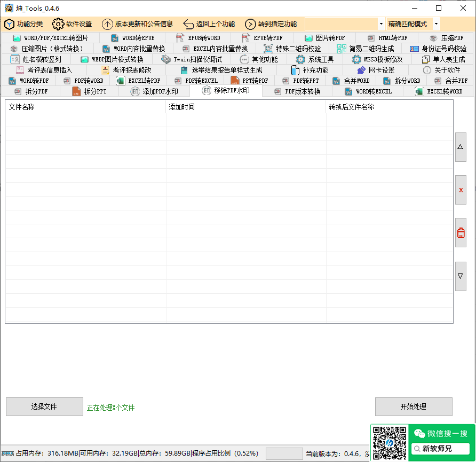Viewport: 476px width, 462px height.
Task: Open 软件设置 gear icon
Action: (x=58, y=24)
